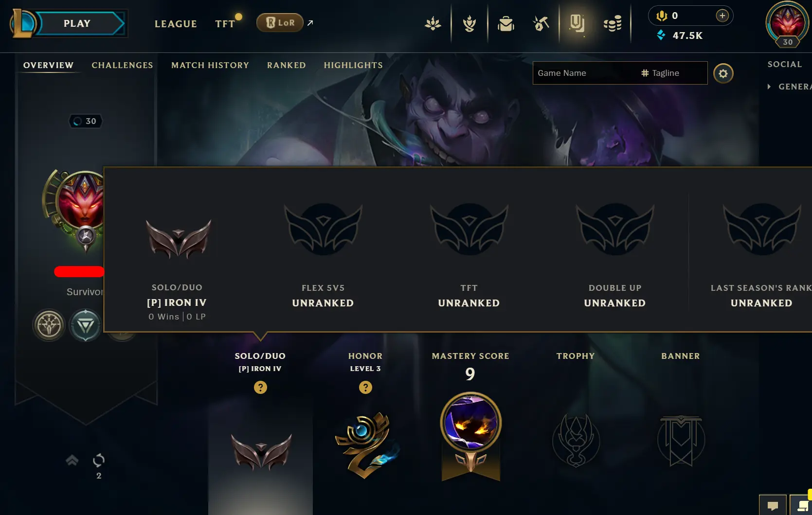Screen dimensions: 812x515
Task: Open the Loot chest icon
Action: click(x=506, y=23)
